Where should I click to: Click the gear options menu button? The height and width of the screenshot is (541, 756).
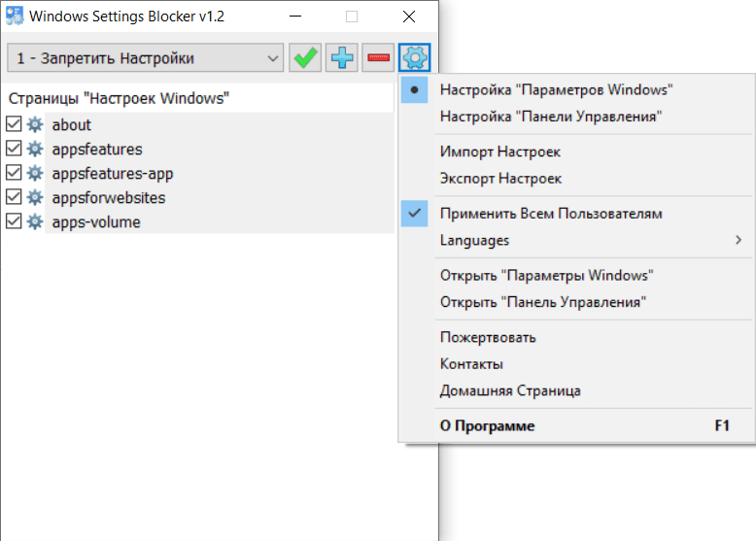(414, 58)
